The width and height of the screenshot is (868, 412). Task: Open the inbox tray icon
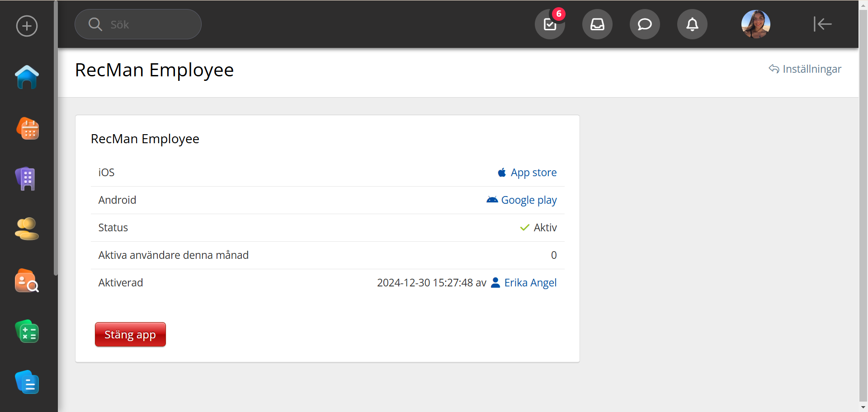[x=597, y=24]
